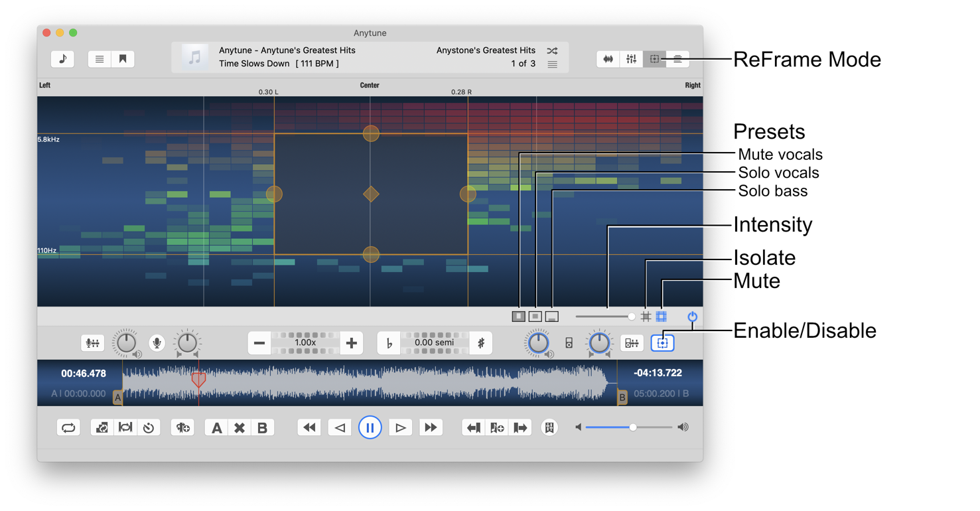The image size is (980, 511).
Task: Toggle the ReFrame power button
Action: tap(692, 317)
